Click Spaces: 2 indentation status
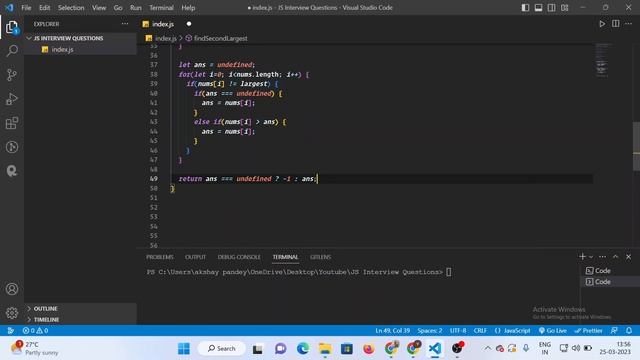The image size is (640, 360). tap(430, 331)
